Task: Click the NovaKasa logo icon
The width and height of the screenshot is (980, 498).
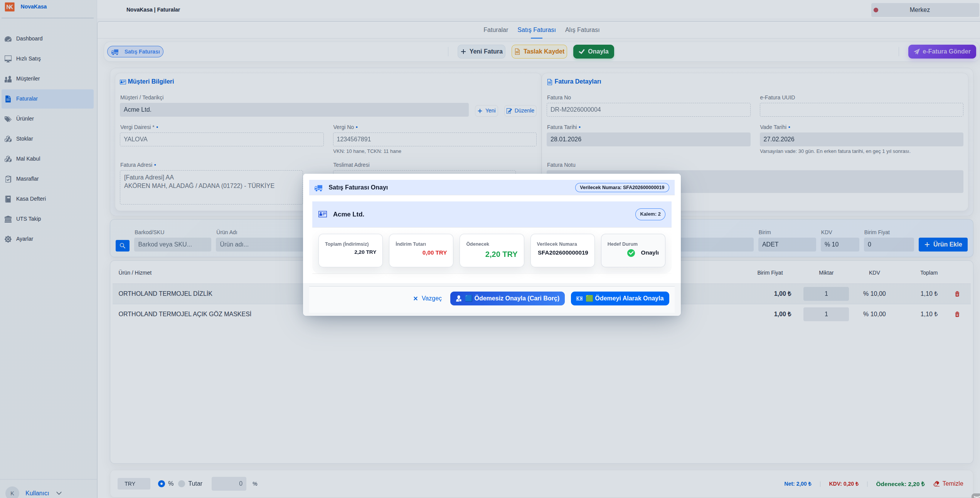Action: (x=10, y=7)
